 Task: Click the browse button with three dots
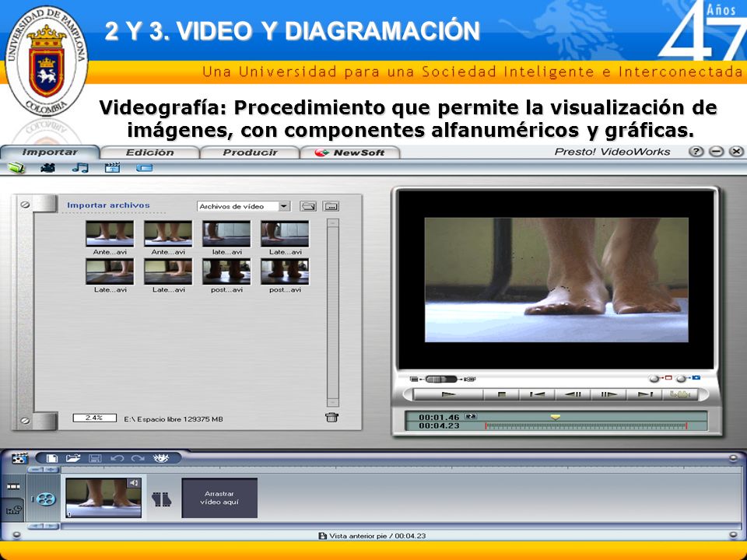click(x=331, y=206)
